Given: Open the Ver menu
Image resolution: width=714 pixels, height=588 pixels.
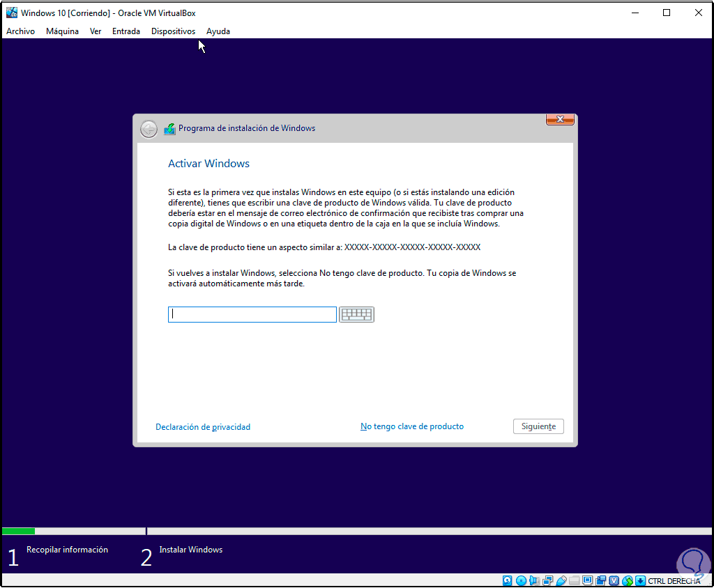Looking at the screenshot, I should 96,31.
